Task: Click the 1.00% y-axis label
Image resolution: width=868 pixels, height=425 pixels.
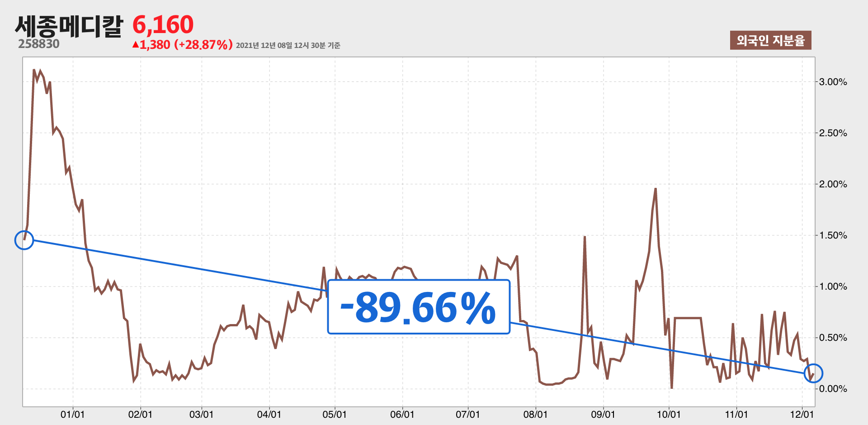Action: (833, 287)
